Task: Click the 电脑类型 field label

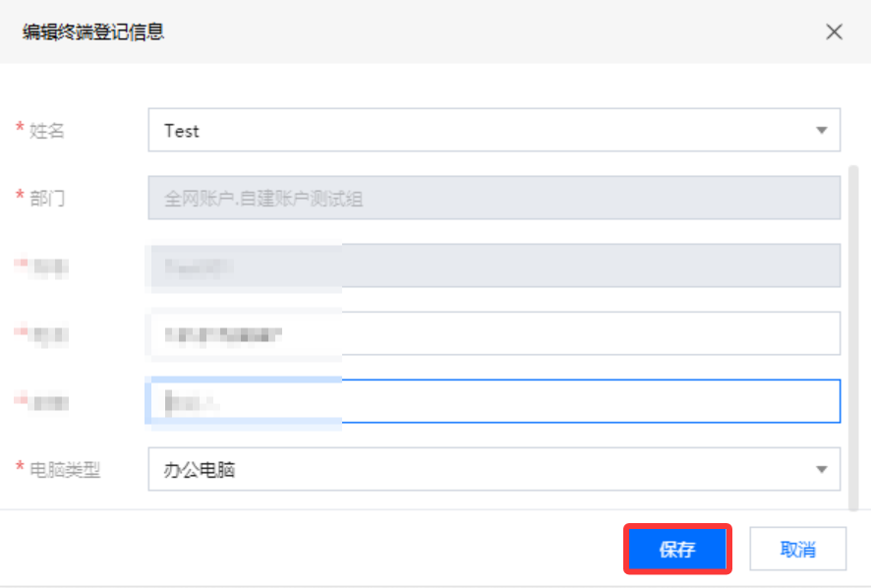Action: pos(65,470)
